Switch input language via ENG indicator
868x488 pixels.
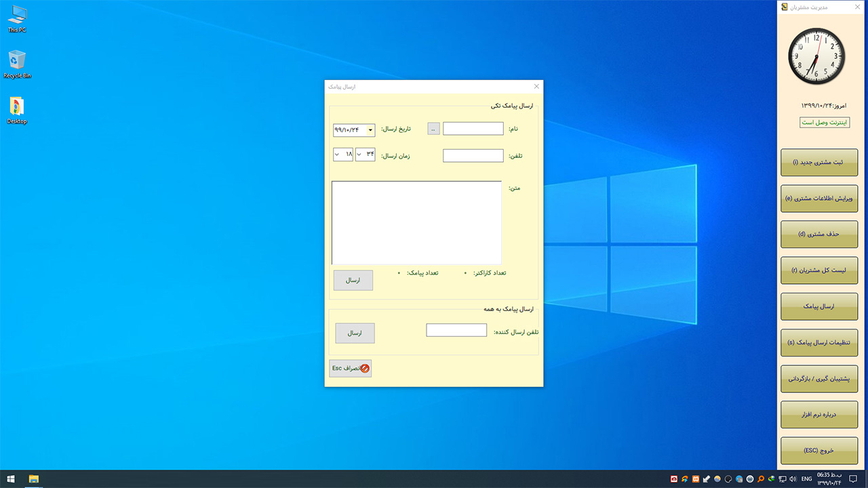tap(807, 479)
